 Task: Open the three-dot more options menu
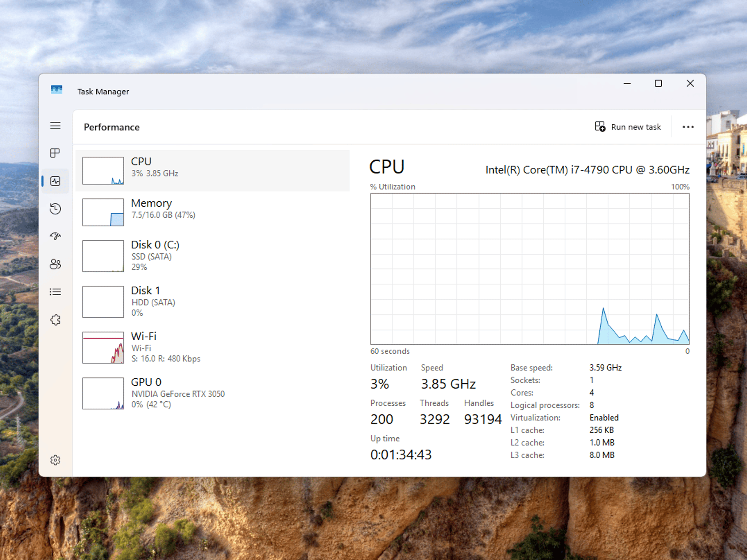click(x=688, y=127)
